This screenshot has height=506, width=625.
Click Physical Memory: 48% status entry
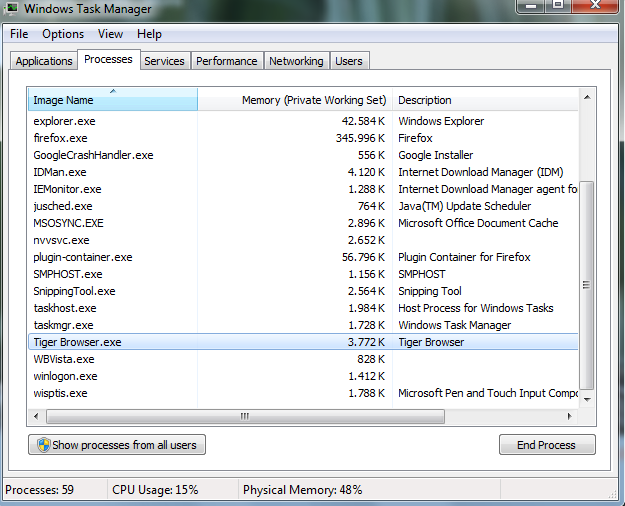[x=303, y=490]
